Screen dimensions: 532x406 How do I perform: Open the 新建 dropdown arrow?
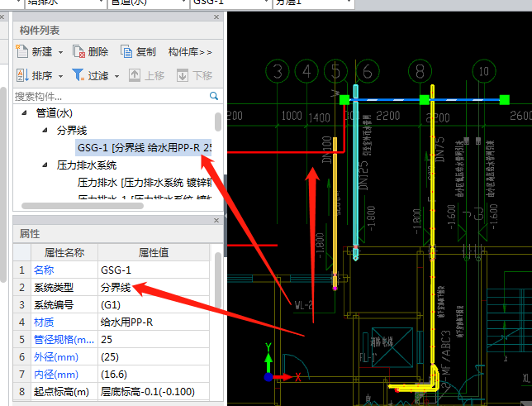tap(60, 52)
